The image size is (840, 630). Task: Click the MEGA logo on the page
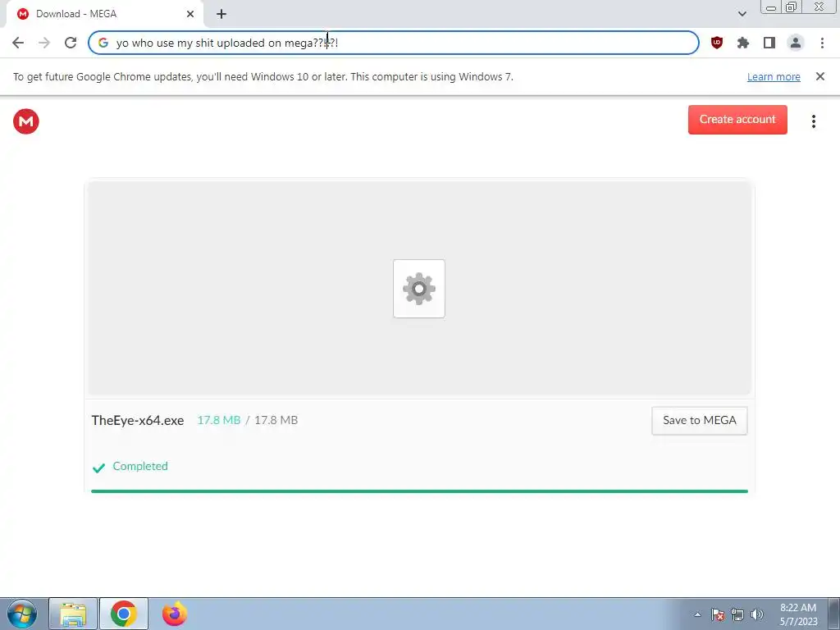pyautogui.click(x=26, y=121)
